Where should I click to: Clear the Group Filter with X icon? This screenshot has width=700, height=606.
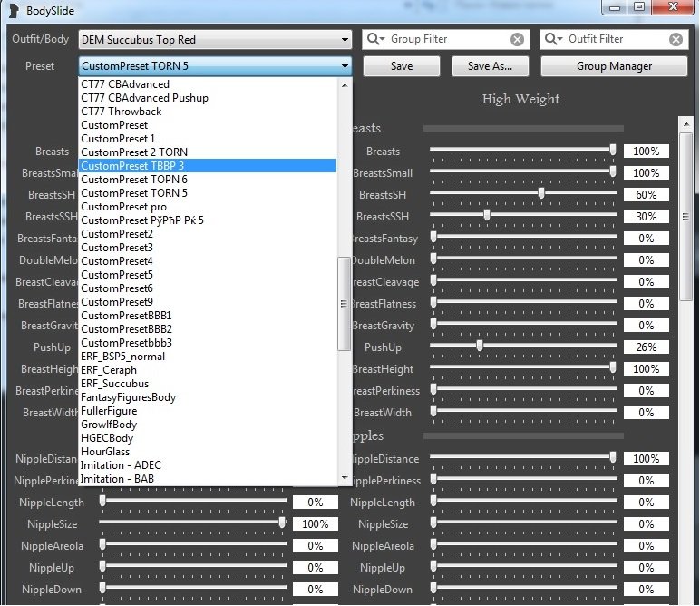517,40
